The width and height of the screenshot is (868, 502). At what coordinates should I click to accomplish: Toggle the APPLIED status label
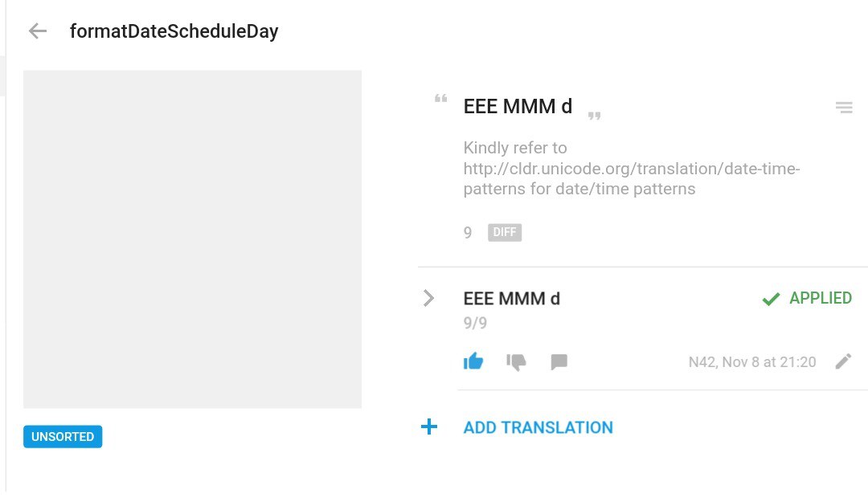pyautogui.click(x=821, y=298)
